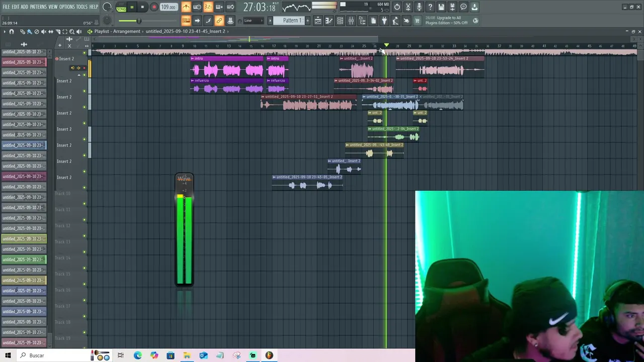Expand pattern selector left arrow

(x=270, y=21)
